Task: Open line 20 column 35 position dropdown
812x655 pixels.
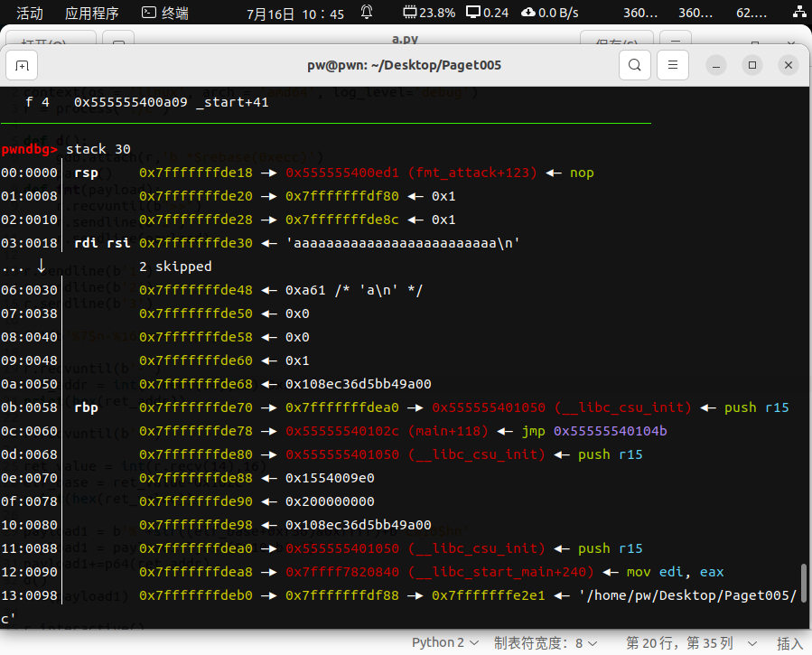Action: click(691, 643)
